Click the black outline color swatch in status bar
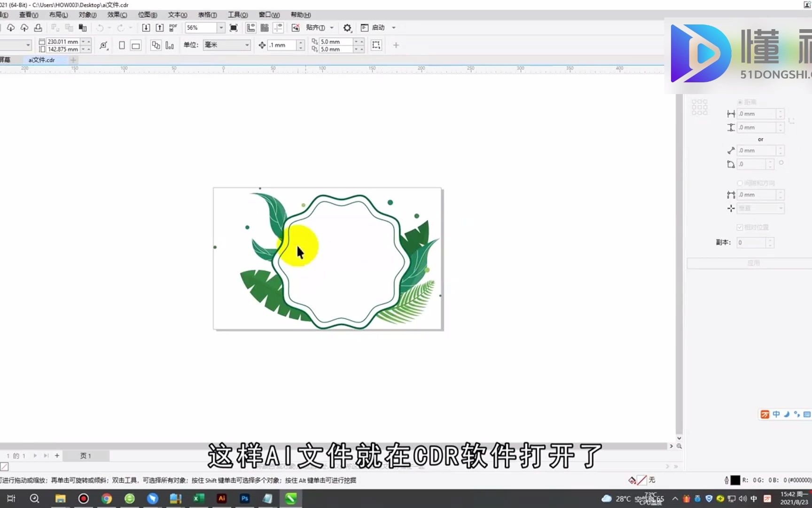 click(735, 480)
